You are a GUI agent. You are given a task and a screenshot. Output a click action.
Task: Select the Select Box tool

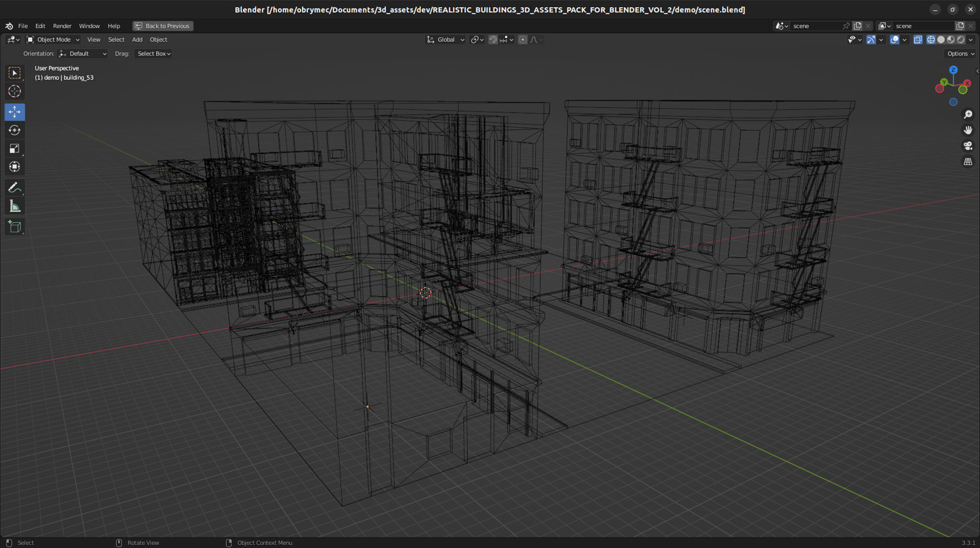click(x=14, y=73)
